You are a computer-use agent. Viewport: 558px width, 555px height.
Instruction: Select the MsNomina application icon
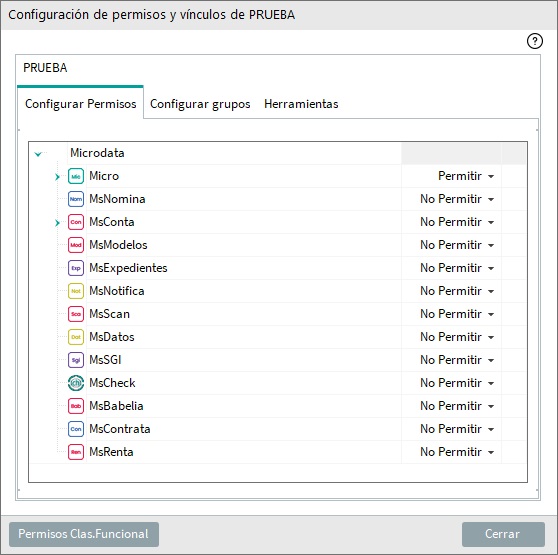[76, 199]
